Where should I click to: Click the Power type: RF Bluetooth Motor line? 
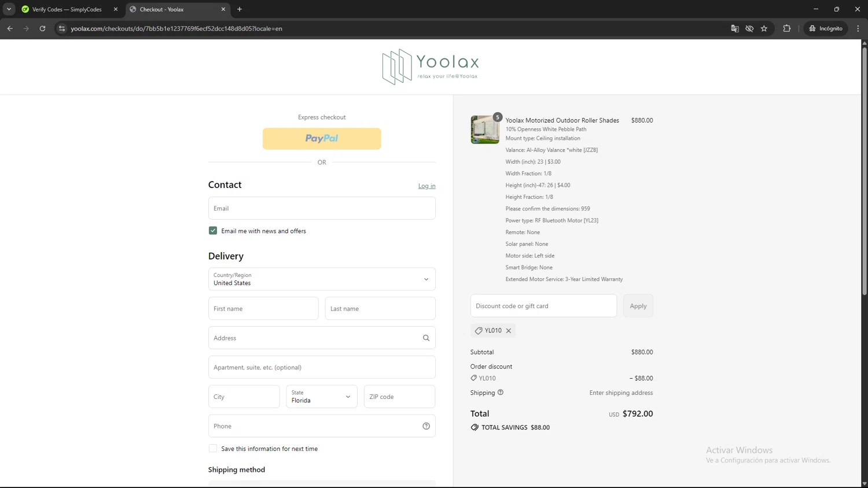click(x=551, y=220)
